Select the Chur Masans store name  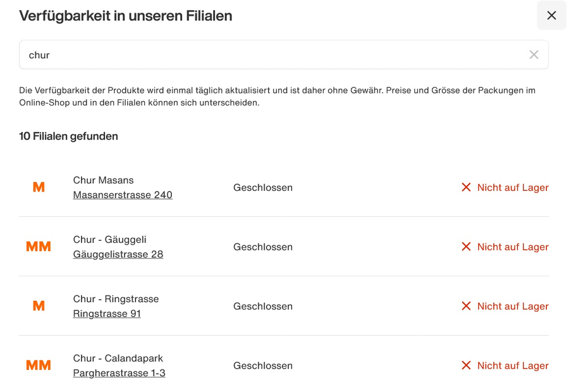pyautogui.click(x=104, y=180)
